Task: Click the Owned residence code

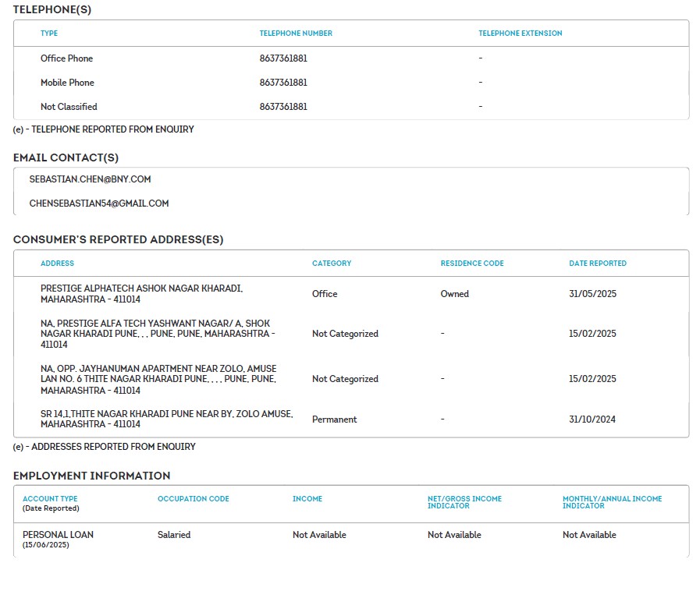Action: [454, 294]
